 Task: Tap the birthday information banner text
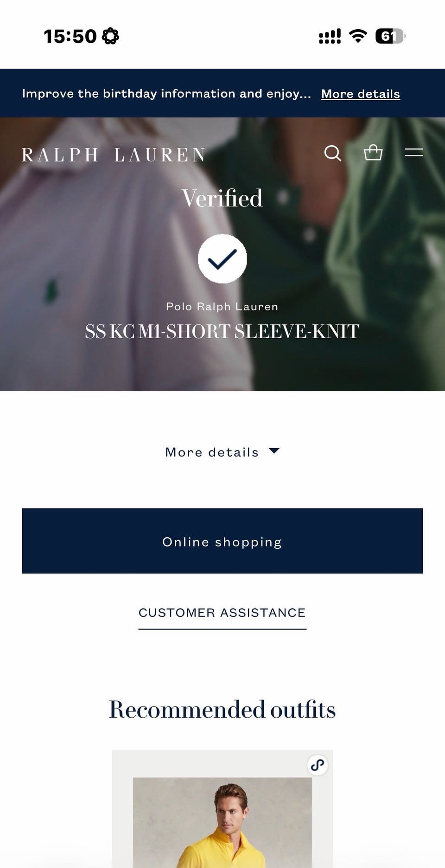point(166,94)
